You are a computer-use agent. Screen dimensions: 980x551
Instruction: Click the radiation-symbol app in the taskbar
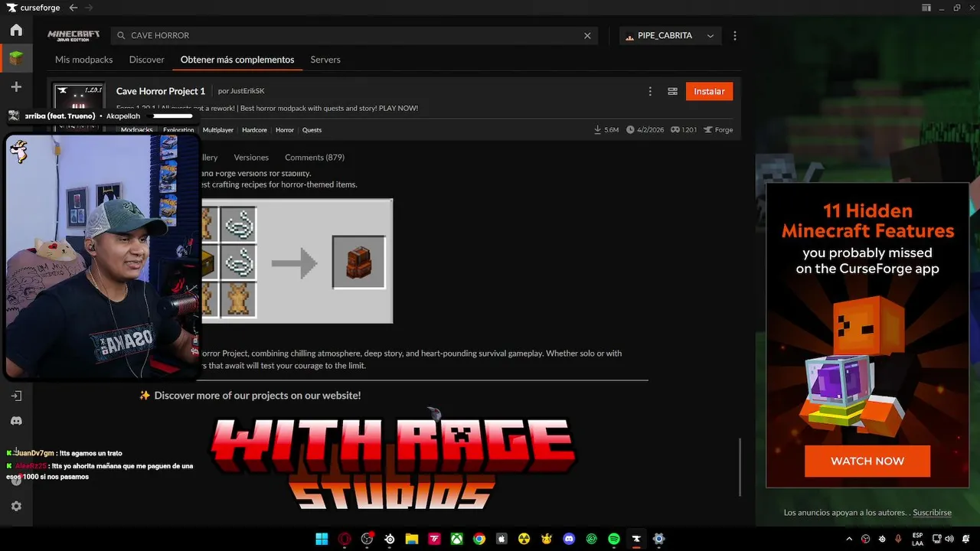[524, 539]
